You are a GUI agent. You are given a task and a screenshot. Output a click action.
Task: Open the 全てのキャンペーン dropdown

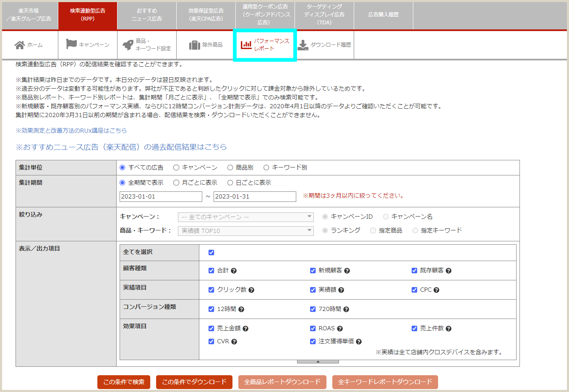246,217
